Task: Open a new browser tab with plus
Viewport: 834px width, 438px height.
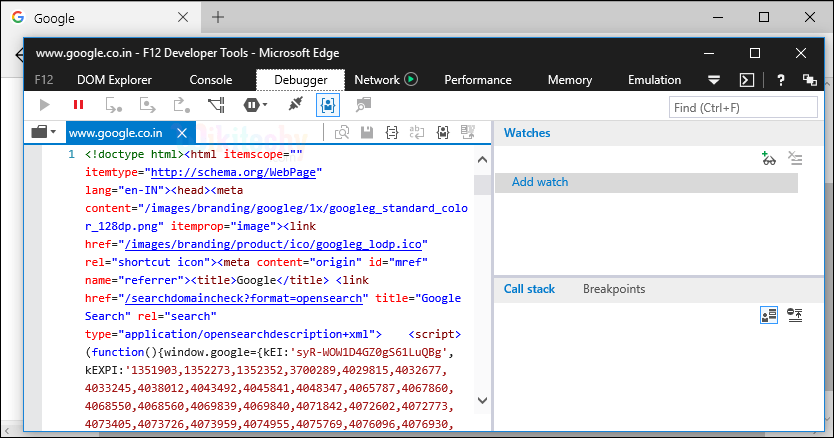Action: pyautogui.click(x=218, y=17)
